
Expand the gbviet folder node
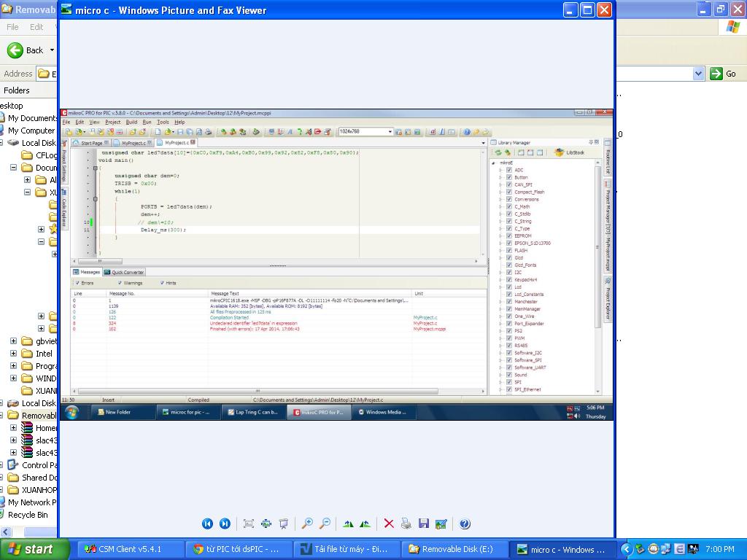(x=13, y=341)
